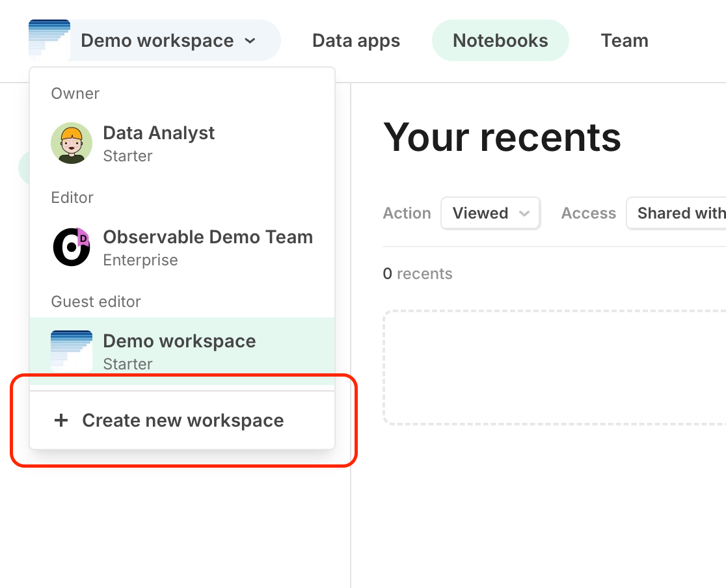Expand the Shared with access filter
The height and width of the screenshot is (588, 726).
[681, 213]
